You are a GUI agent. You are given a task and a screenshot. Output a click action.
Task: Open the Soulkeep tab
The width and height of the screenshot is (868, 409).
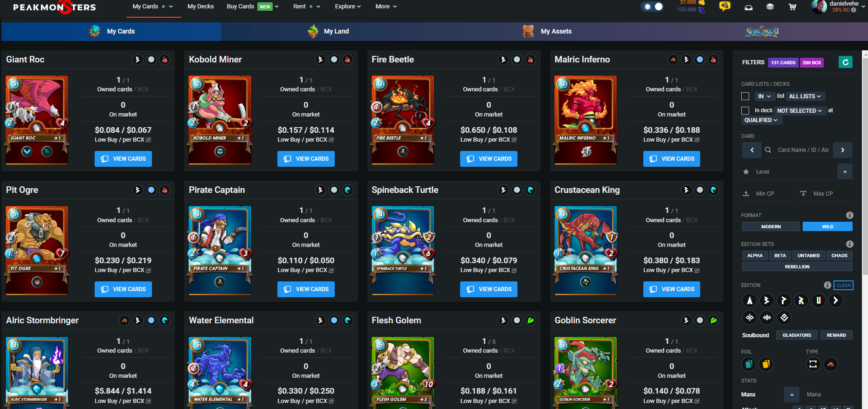762,32
